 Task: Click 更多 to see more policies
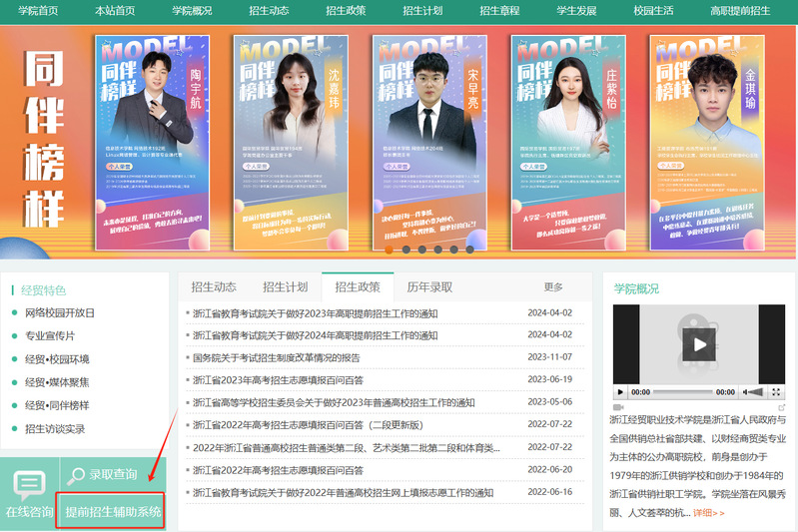[553, 286]
